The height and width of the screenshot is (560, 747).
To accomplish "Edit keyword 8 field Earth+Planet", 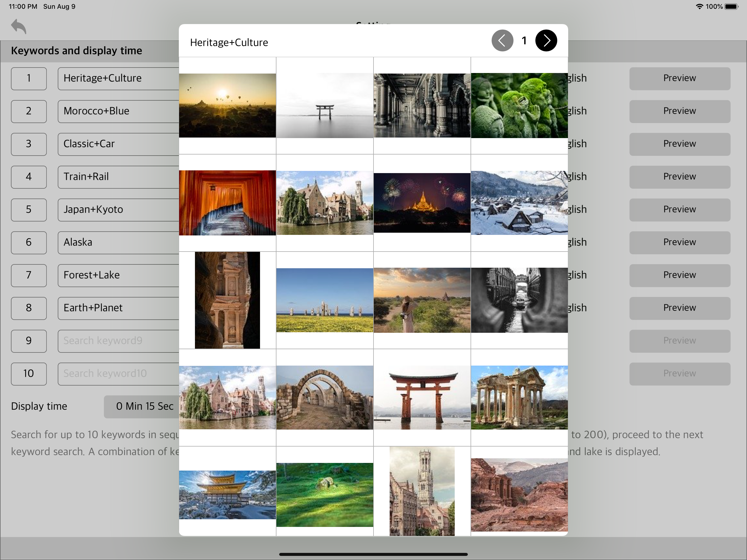I will pos(118,308).
